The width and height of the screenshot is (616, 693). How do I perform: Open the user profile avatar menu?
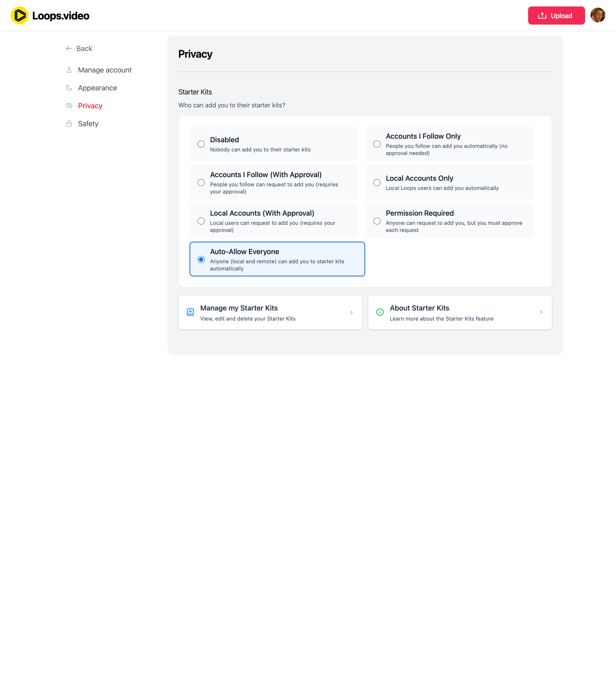598,15
